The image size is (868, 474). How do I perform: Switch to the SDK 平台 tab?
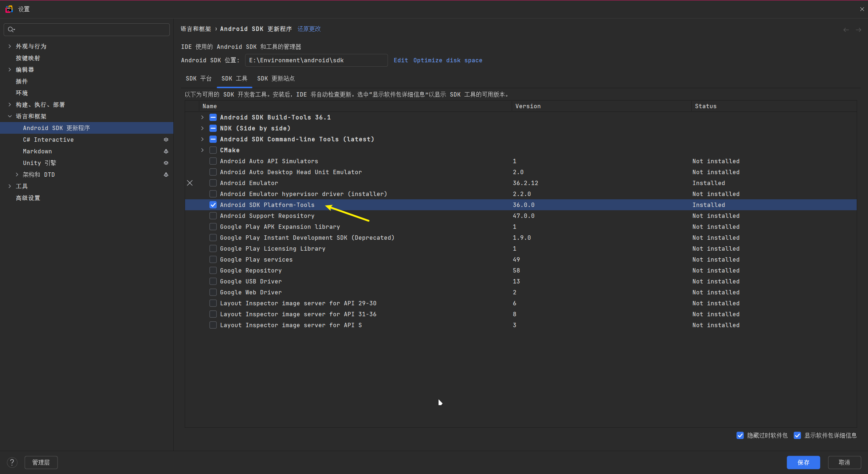click(199, 78)
